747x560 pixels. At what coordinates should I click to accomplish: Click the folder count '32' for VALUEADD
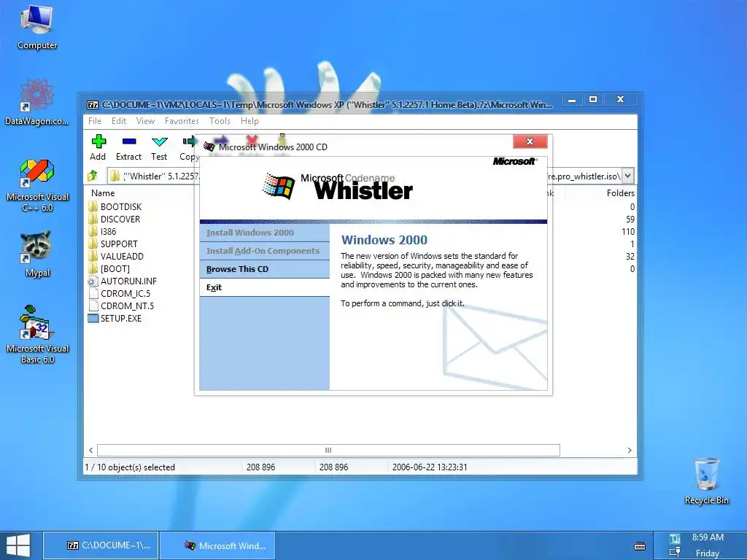pyautogui.click(x=630, y=256)
